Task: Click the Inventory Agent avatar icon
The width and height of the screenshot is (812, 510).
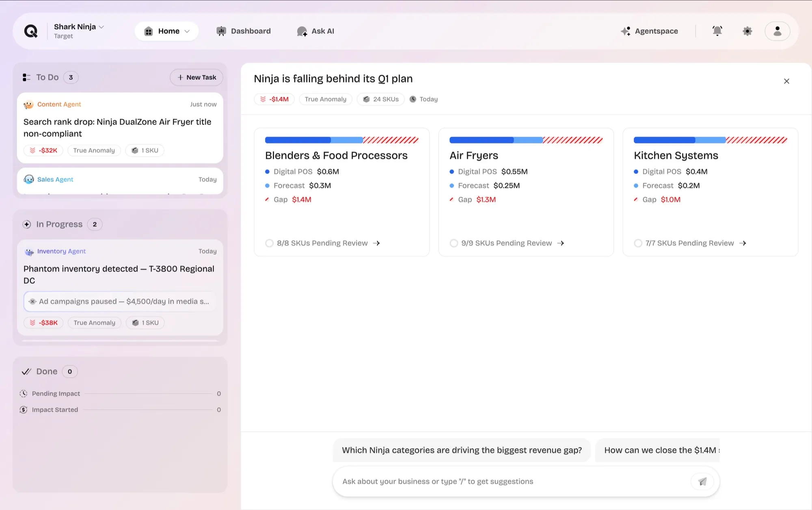Action: (x=29, y=252)
